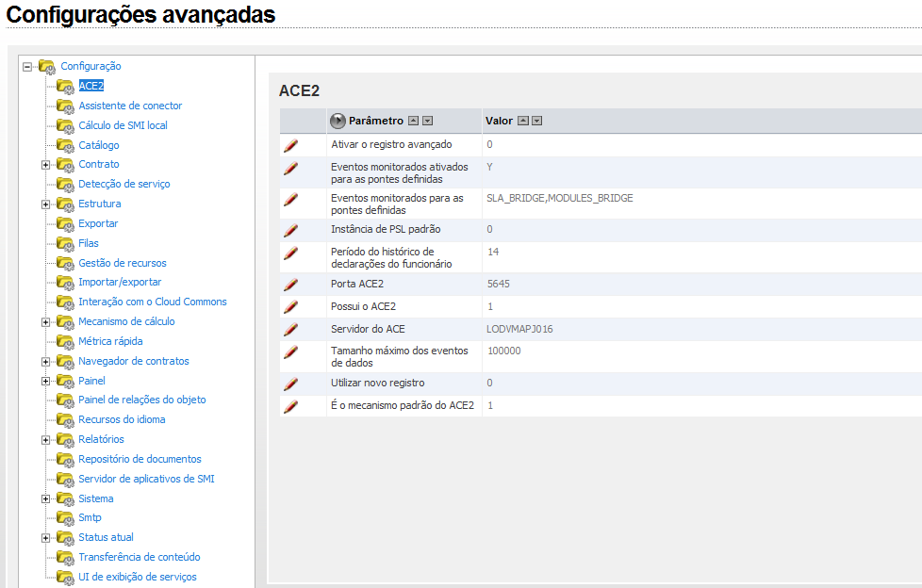Click pencil icon for Período do histórico row
This screenshot has width=922, height=588.
290,253
